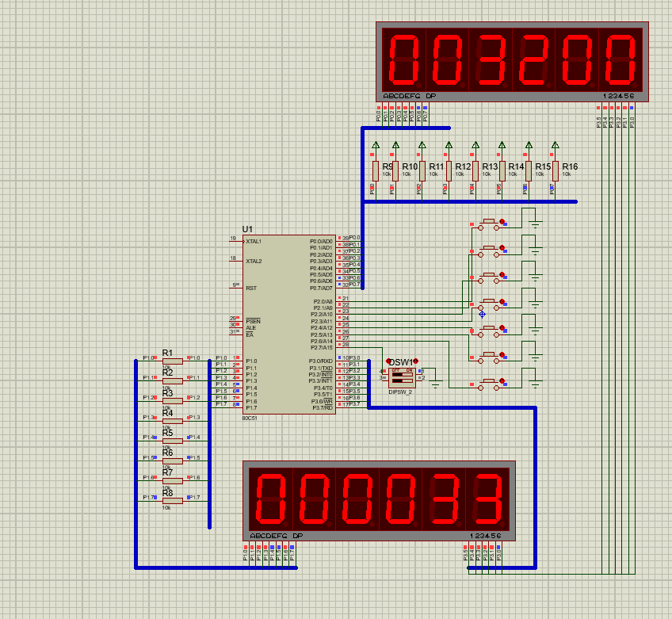Select pull-up resistor R11
672x619 pixels.
tap(422, 171)
